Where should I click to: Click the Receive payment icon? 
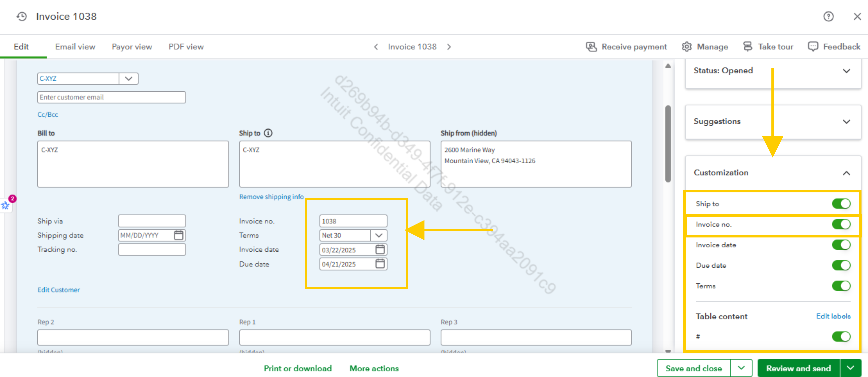coord(591,47)
